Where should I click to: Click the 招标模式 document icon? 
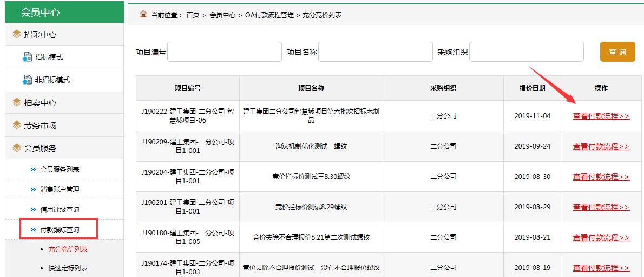[x=27, y=57]
